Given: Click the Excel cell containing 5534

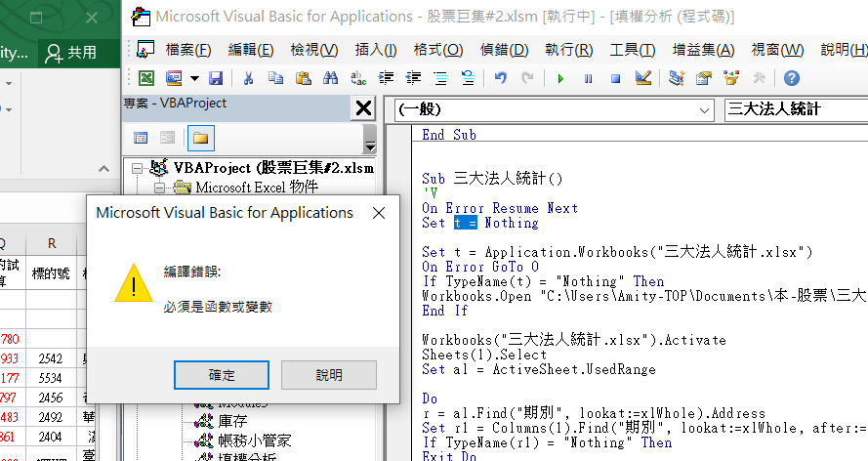Looking at the screenshot, I should (51, 379).
